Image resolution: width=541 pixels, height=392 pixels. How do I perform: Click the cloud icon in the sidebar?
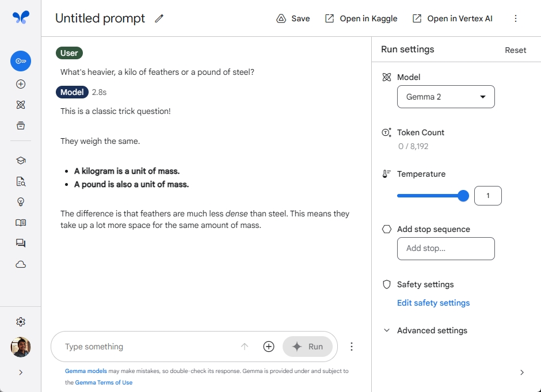pyautogui.click(x=21, y=264)
